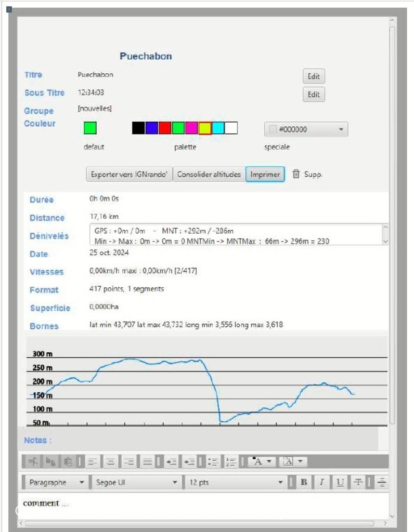Screen dimensions: 414x532
Task: Open the #000000 special color dropdown
Action: pos(306,129)
